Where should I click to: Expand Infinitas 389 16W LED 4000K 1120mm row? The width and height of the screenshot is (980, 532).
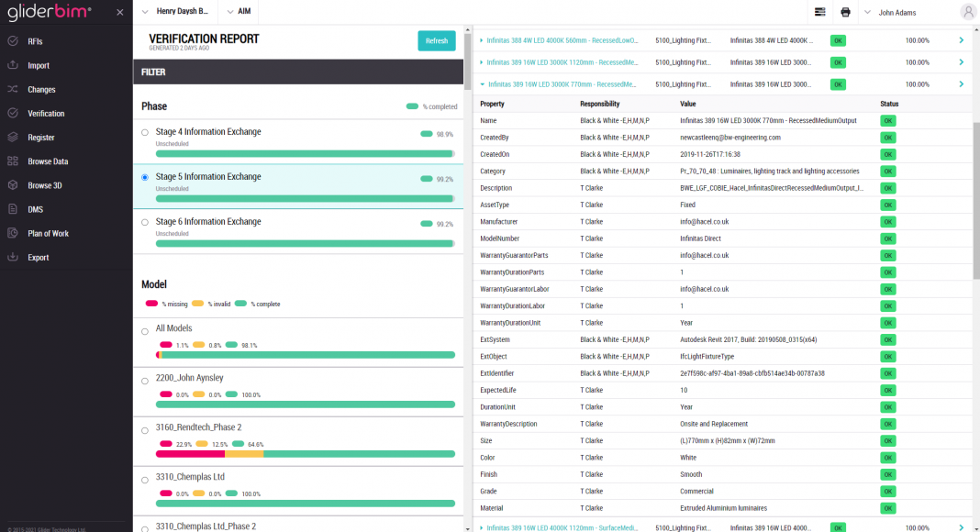481,527
